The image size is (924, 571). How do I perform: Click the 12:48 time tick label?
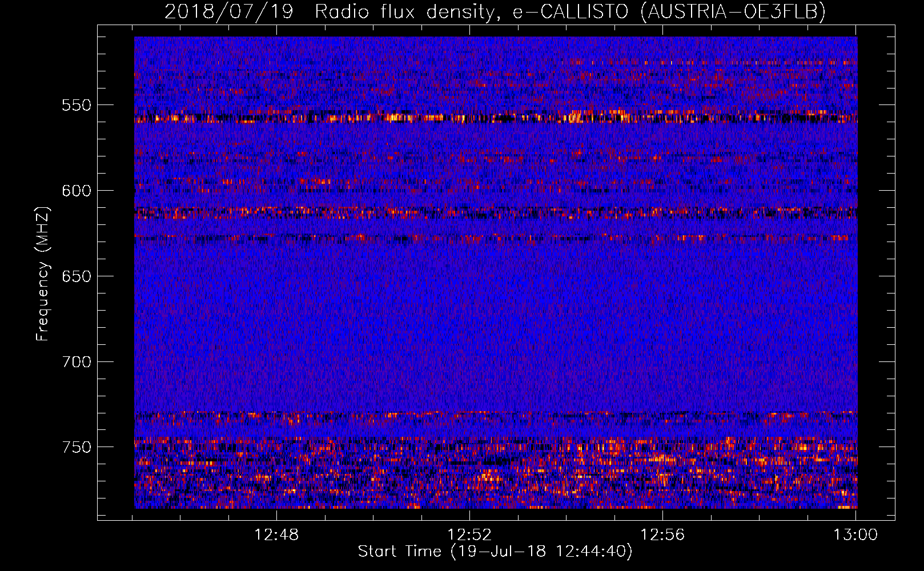(276, 535)
